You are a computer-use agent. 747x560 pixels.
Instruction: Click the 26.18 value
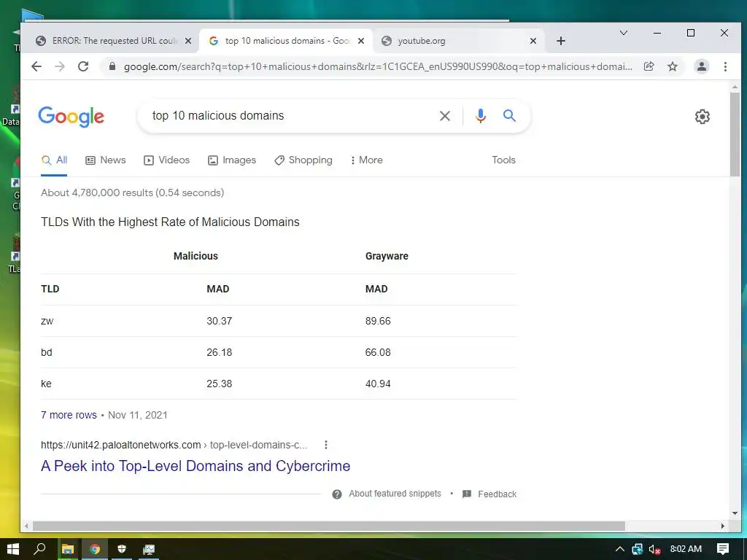coord(219,352)
